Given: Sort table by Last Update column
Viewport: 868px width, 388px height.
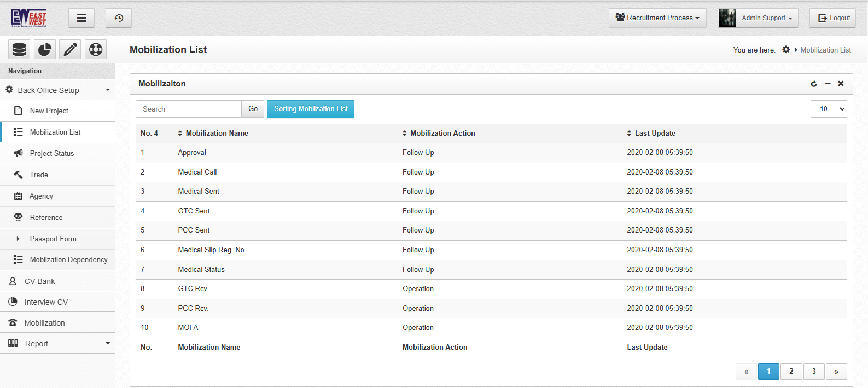Looking at the screenshot, I should point(655,134).
